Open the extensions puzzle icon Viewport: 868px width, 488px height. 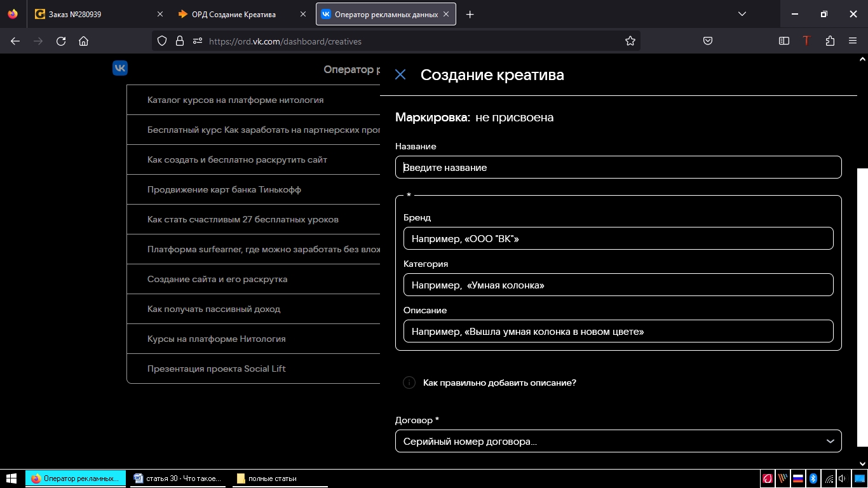(x=830, y=41)
